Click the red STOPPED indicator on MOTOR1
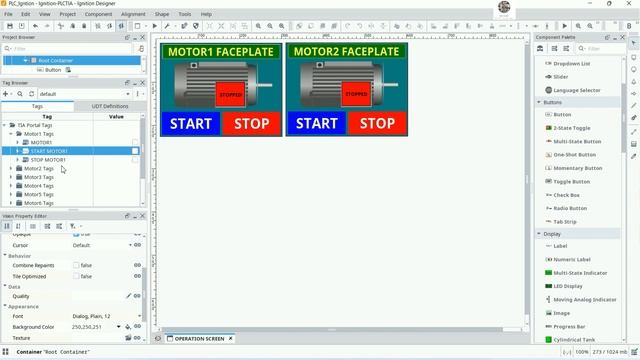 pyautogui.click(x=230, y=94)
